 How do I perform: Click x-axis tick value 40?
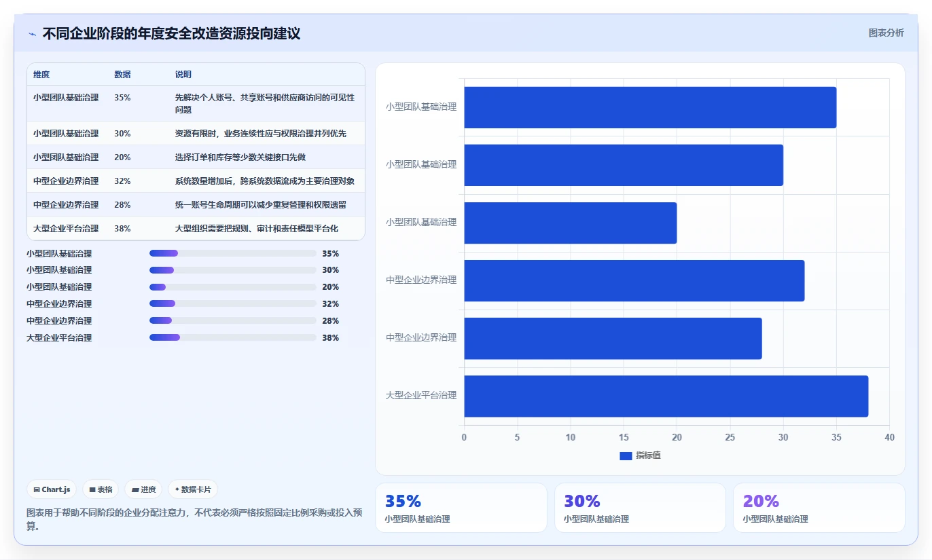pyautogui.click(x=889, y=438)
